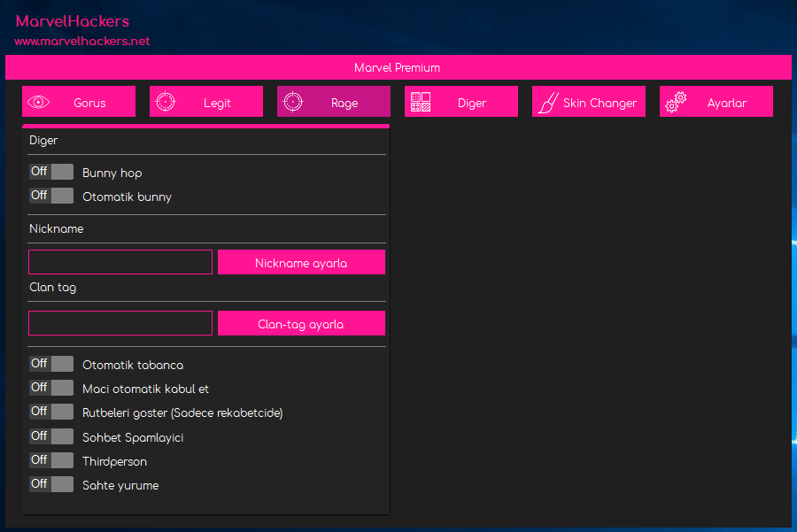Click the Diger section heading
Image resolution: width=797 pixels, height=532 pixels.
point(43,141)
